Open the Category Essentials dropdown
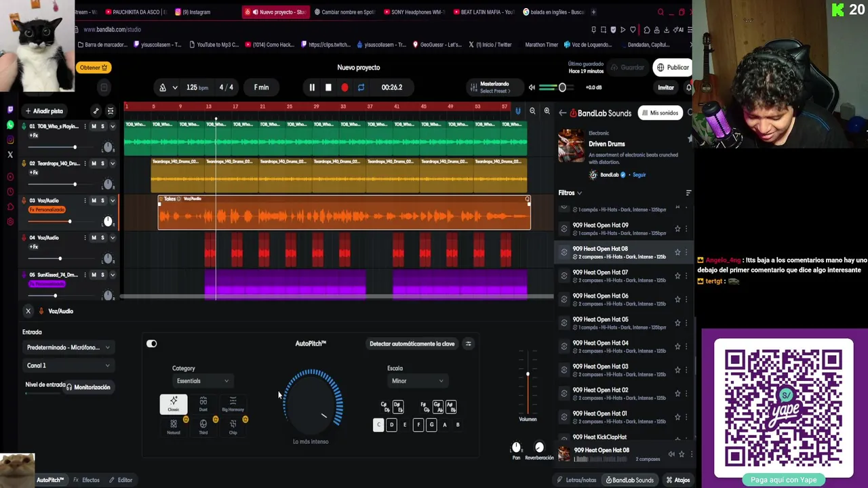 (202, 381)
